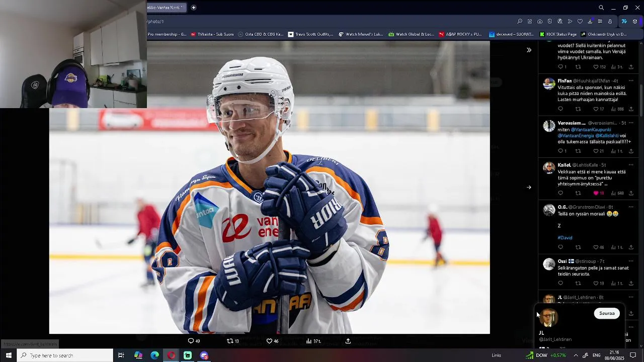Open the A$AP ROCKY x PU... bookmark

(460, 34)
